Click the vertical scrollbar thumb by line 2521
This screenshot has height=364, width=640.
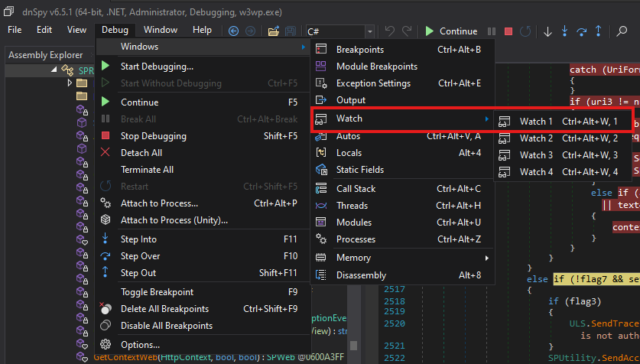353,346
